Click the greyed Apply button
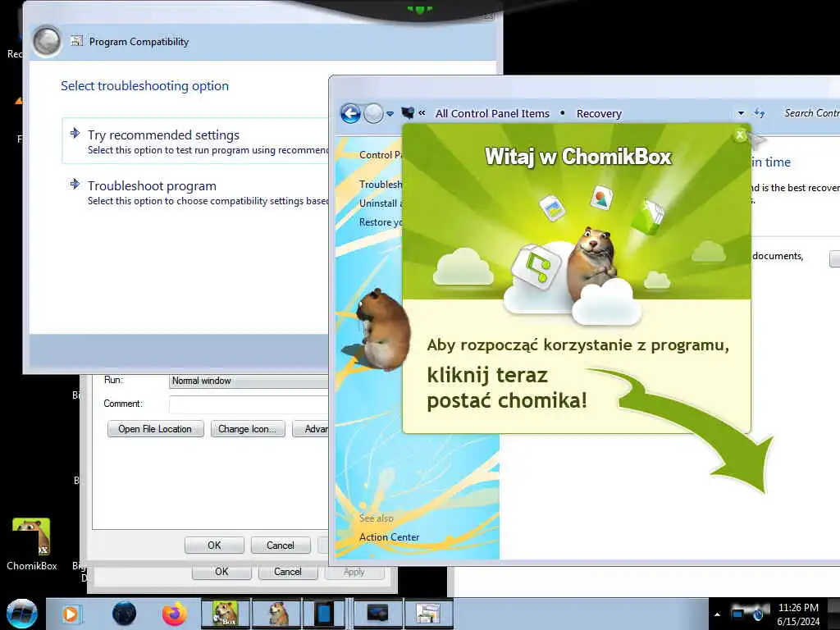Image resolution: width=840 pixels, height=630 pixels. click(354, 572)
